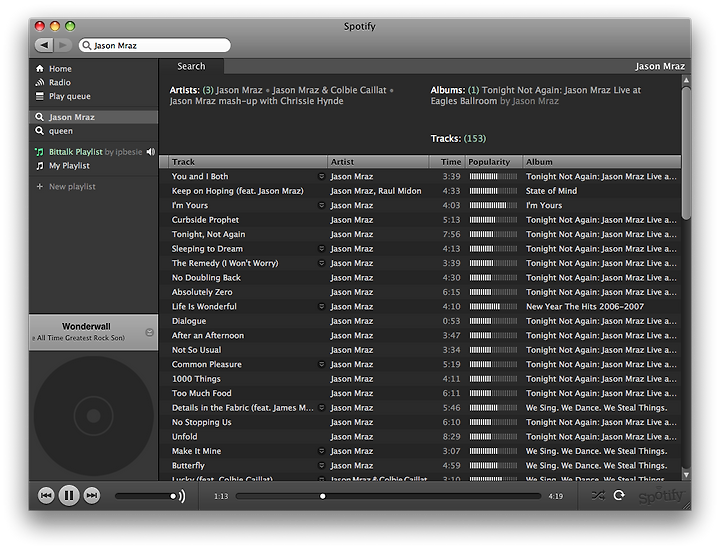Select track 1000 Things
The height and width of the screenshot is (550, 720).
coord(196,379)
